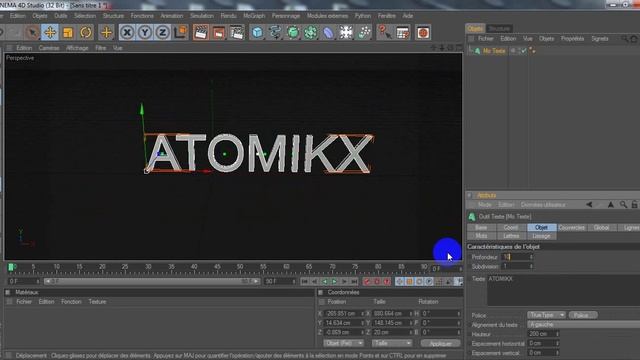Screen dimensions: 640x360
Task: Click the table layout icon in toolbar
Action: pos(402,32)
